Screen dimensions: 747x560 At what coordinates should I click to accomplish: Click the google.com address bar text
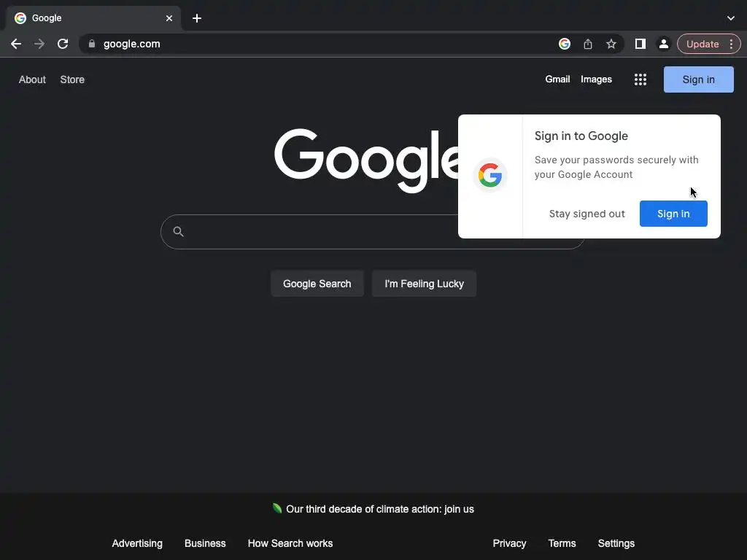coord(131,44)
